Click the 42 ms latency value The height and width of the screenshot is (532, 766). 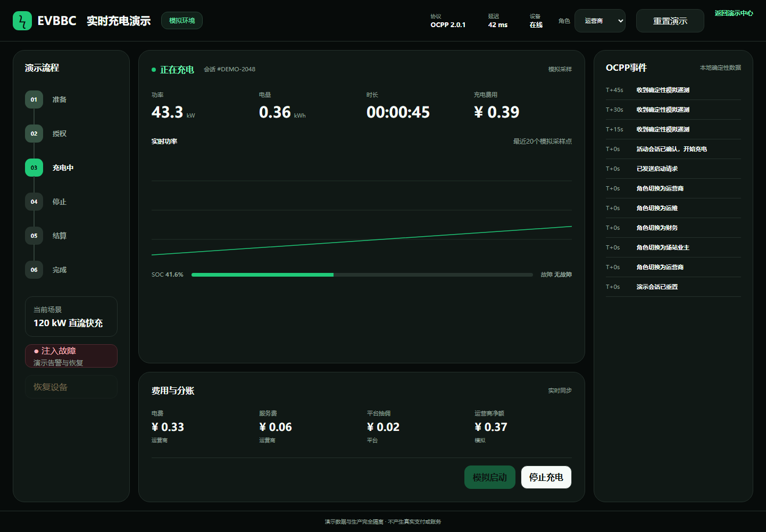coord(498,25)
